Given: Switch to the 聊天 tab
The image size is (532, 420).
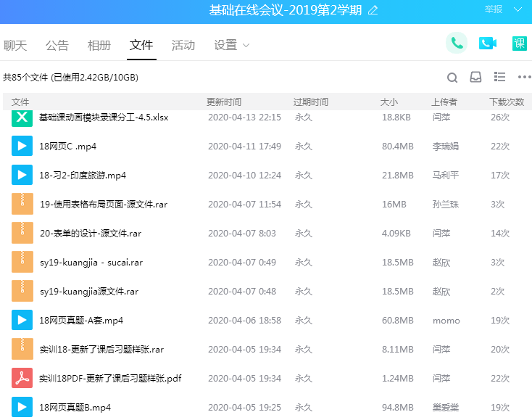Looking at the screenshot, I should tap(15, 45).
